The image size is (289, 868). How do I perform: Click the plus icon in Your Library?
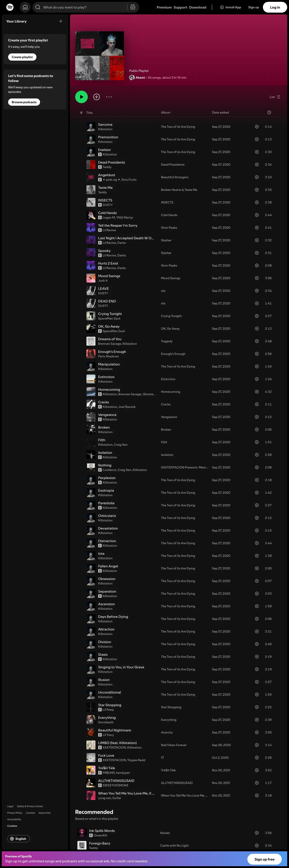point(61,21)
